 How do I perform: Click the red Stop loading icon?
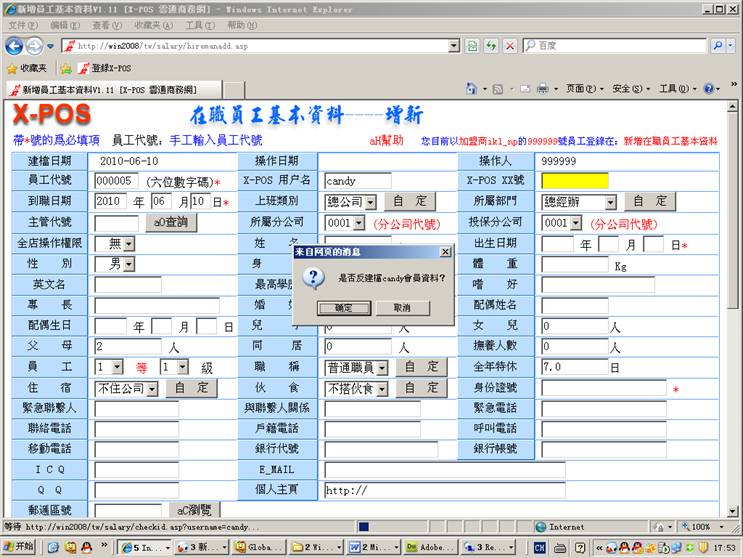tap(510, 46)
